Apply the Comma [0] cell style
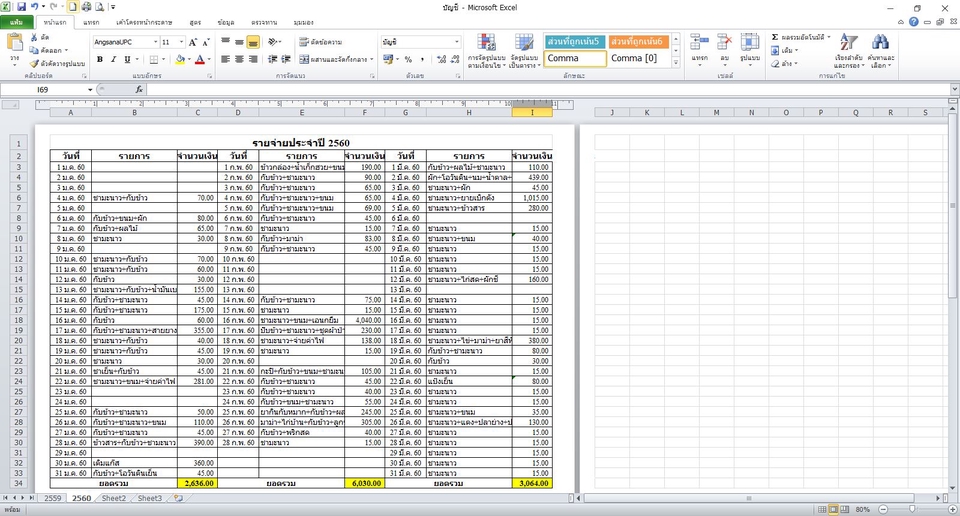 point(638,58)
